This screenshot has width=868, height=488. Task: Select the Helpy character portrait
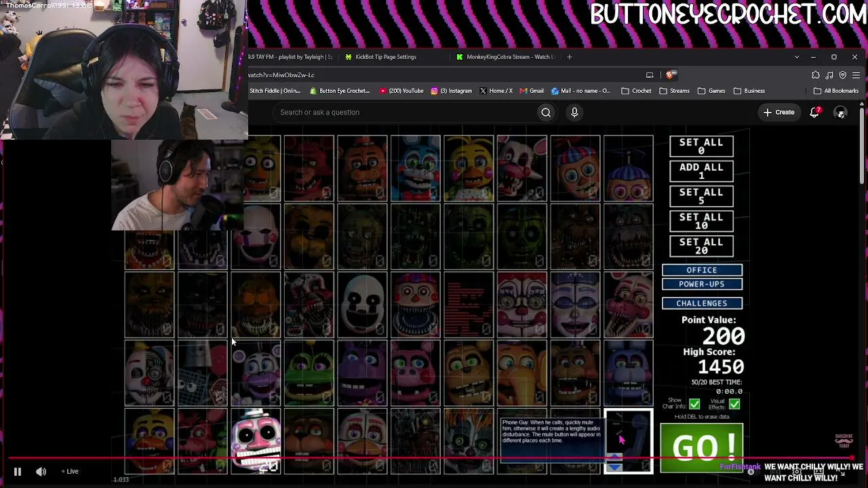[x=256, y=373]
